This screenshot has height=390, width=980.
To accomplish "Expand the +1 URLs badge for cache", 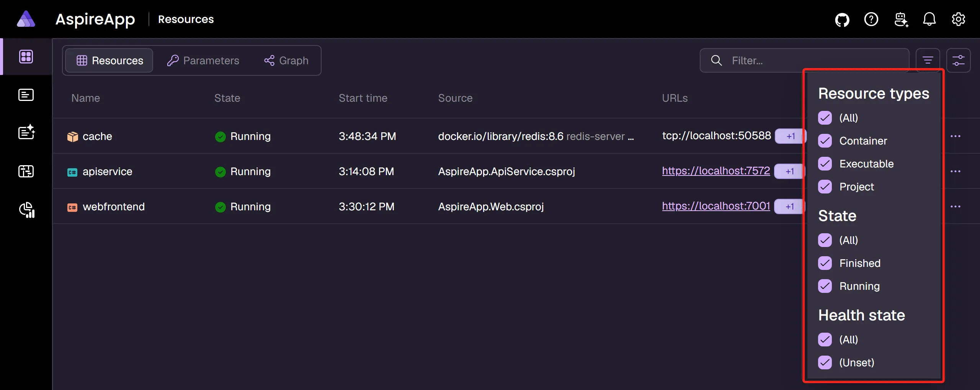I will [790, 136].
